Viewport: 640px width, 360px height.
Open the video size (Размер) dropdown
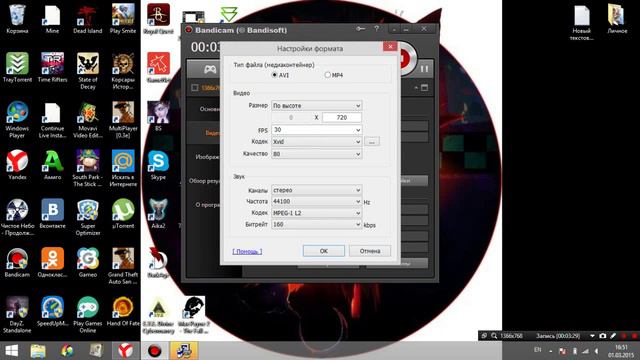(316, 106)
